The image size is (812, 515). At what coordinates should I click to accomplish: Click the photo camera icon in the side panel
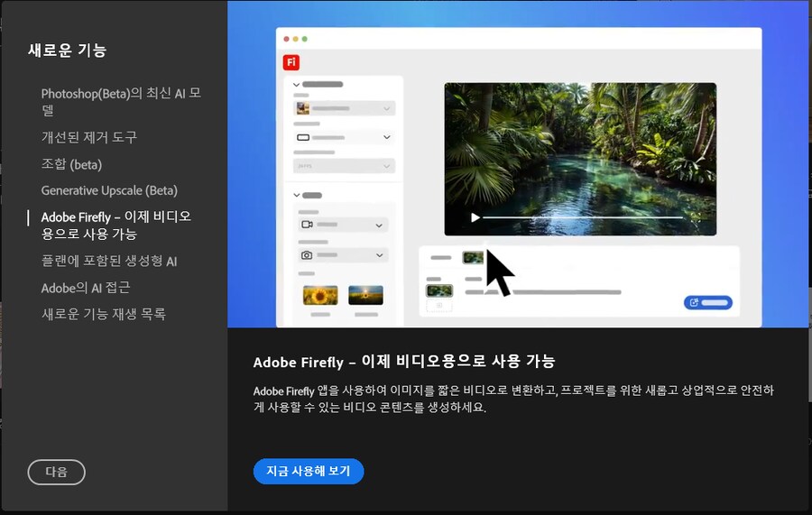pyautogui.click(x=306, y=256)
